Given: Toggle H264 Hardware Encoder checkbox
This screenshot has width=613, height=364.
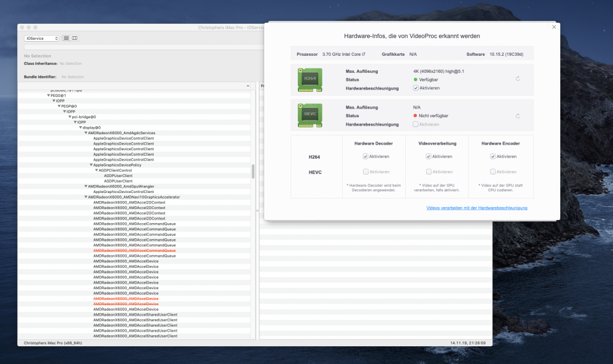Looking at the screenshot, I should pos(493,156).
